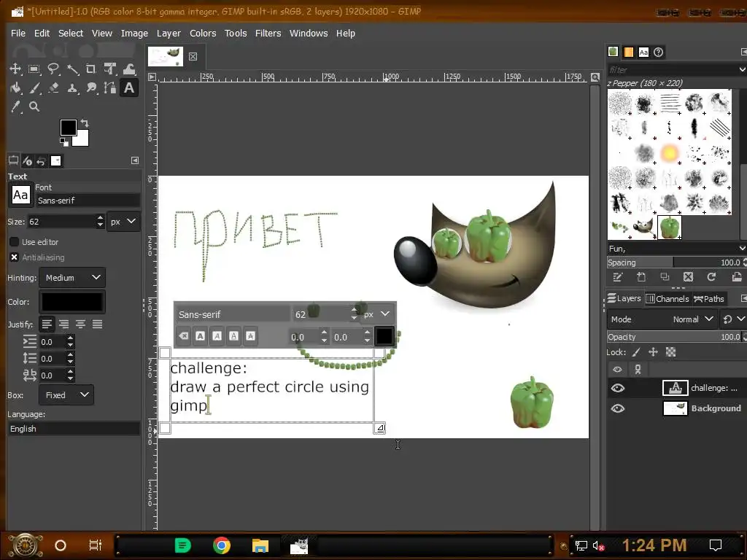Open the brush tag Fun dropdown
The width and height of the screenshot is (747, 560).
coord(742,249)
